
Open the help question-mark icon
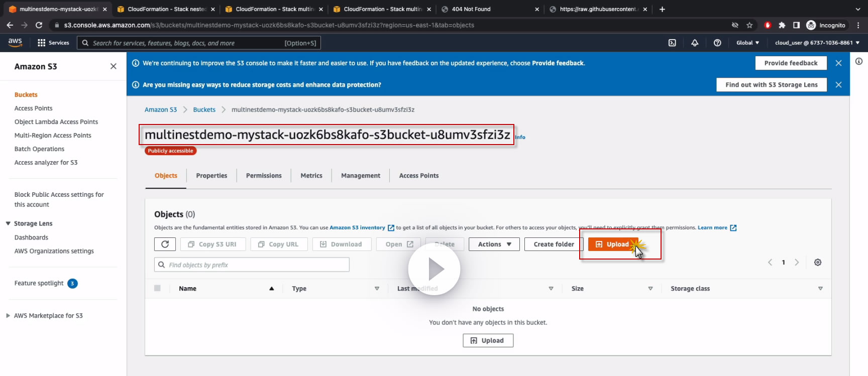pyautogui.click(x=717, y=43)
